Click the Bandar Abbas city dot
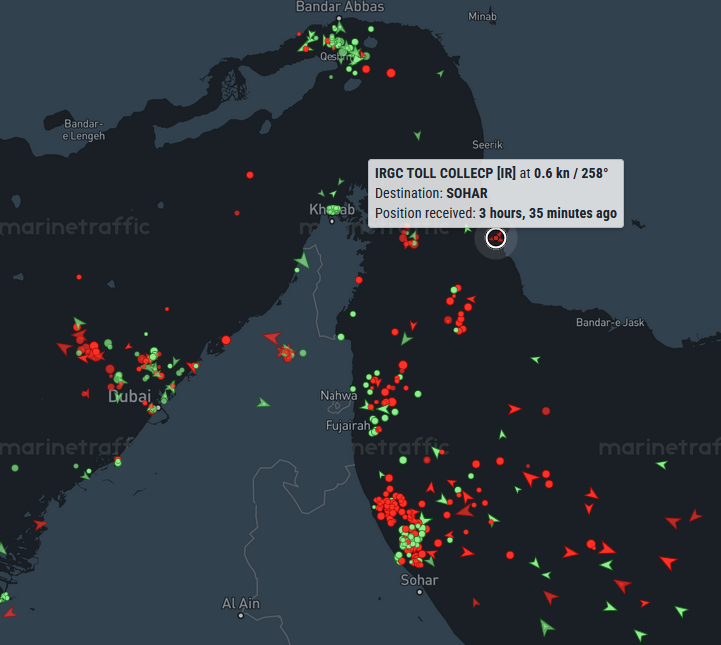Screen dimensions: 721x645 point(339,18)
